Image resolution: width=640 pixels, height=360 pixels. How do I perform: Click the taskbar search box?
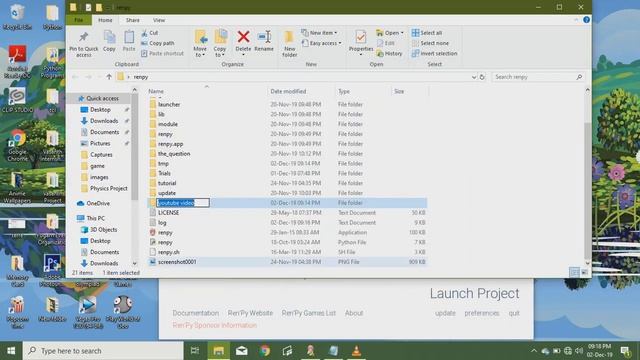103,351
